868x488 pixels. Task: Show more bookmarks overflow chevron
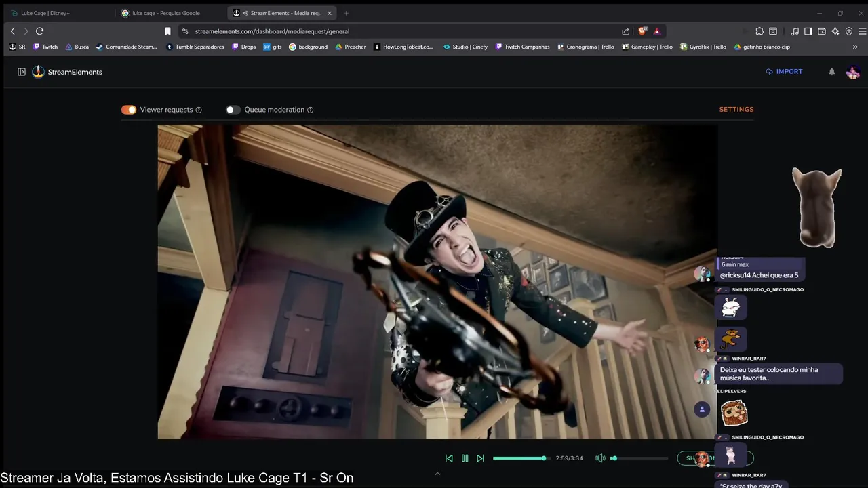tap(855, 47)
